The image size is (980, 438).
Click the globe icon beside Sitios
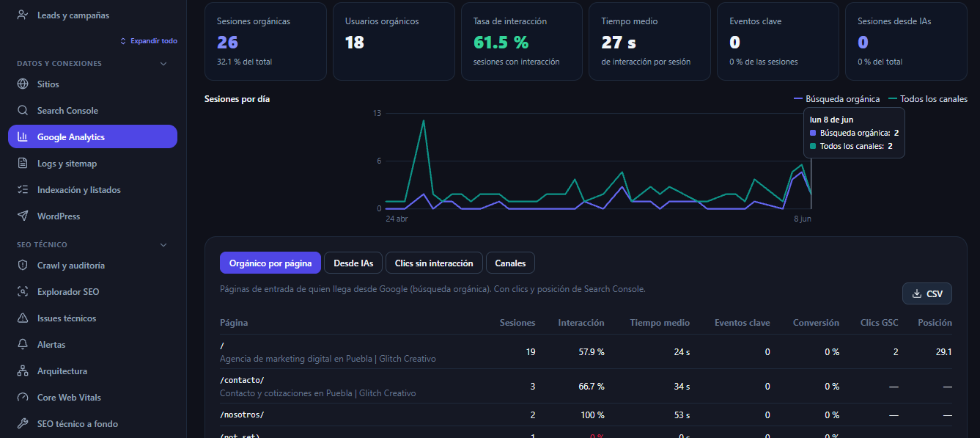tap(23, 84)
